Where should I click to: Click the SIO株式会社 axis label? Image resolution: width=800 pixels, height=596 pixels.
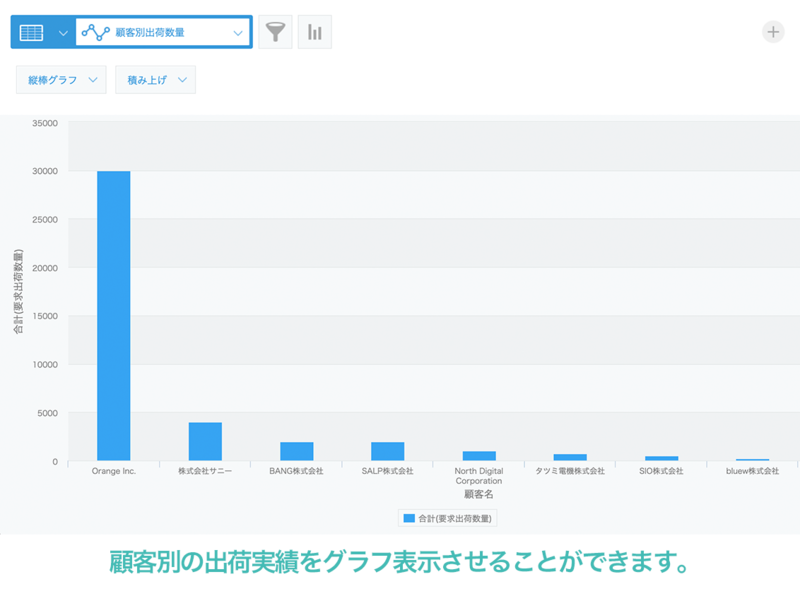pos(661,471)
